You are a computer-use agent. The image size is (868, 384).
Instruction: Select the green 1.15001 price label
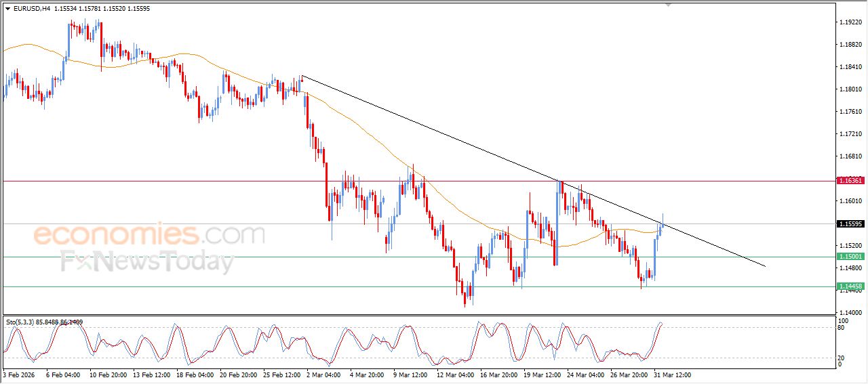coord(850,257)
